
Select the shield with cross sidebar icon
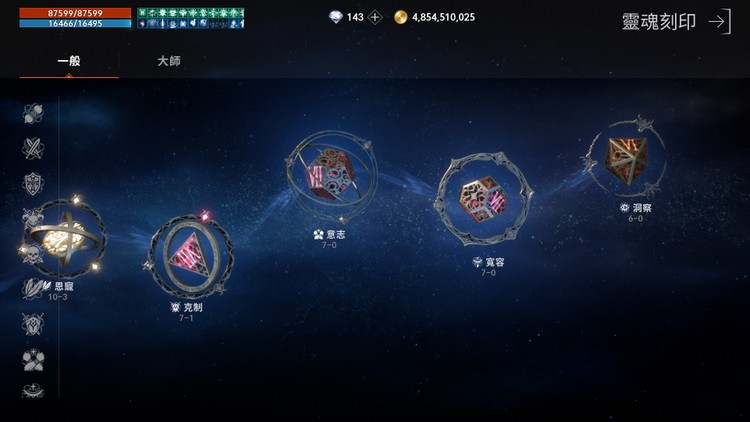pyautogui.click(x=33, y=184)
